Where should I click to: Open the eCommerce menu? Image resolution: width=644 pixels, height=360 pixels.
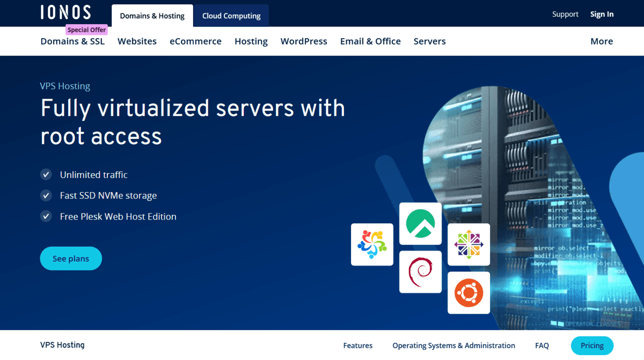195,41
